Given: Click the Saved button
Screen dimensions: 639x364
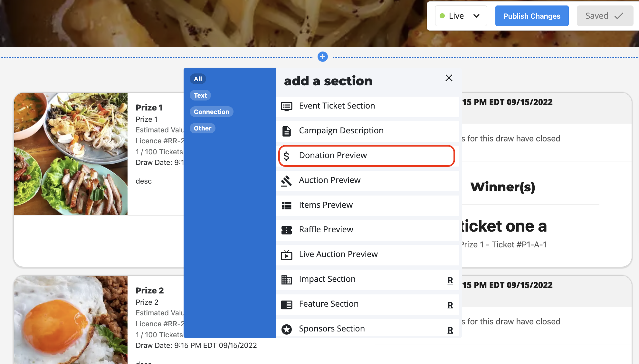Looking at the screenshot, I should click(605, 16).
